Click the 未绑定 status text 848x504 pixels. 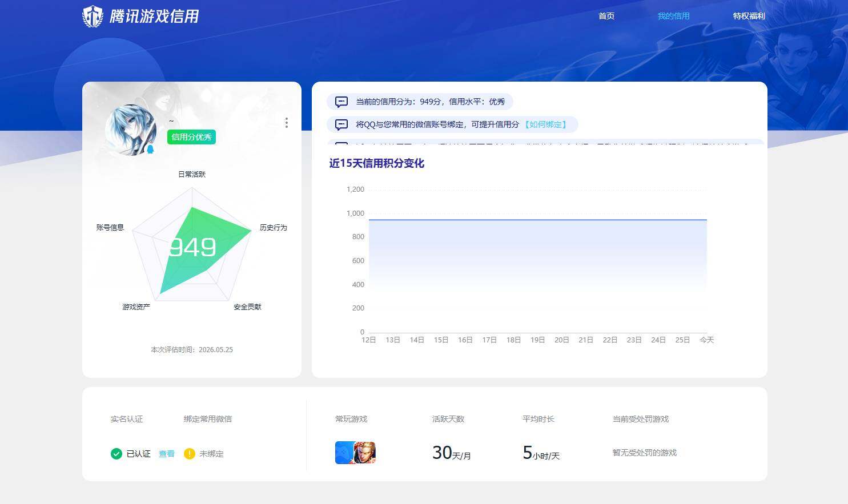pos(211,454)
